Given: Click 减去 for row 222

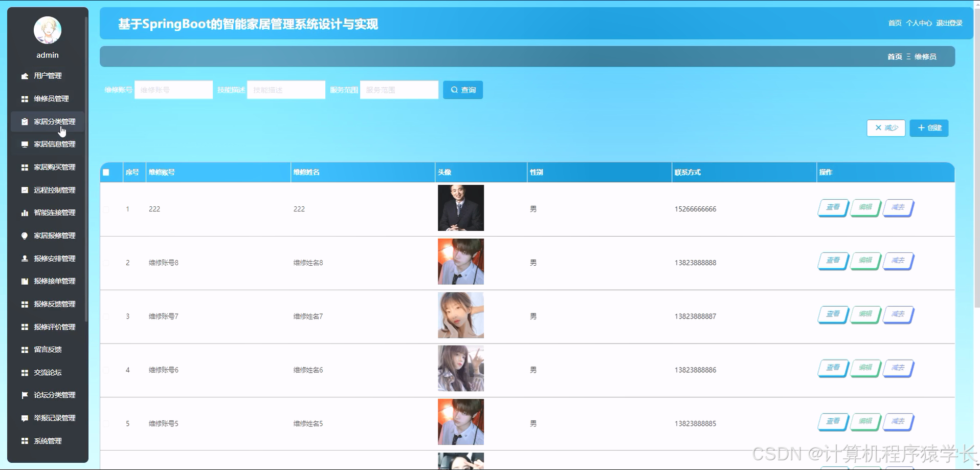Looking at the screenshot, I should point(898,208).
